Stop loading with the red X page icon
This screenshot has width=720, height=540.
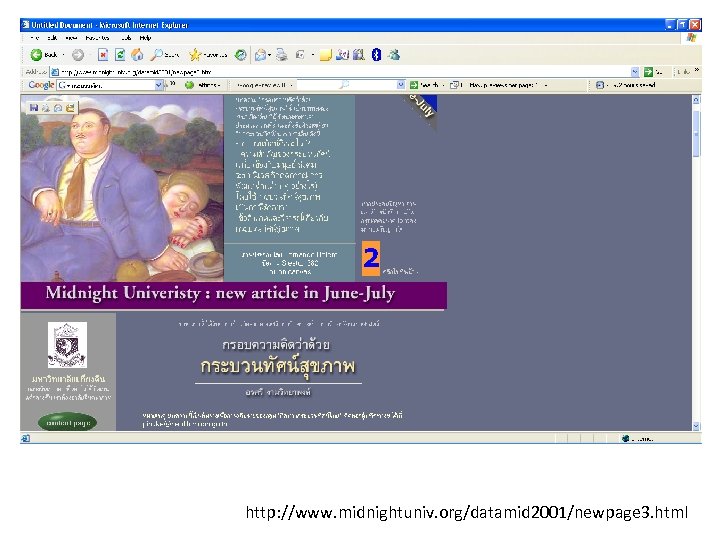coord(103,55)
